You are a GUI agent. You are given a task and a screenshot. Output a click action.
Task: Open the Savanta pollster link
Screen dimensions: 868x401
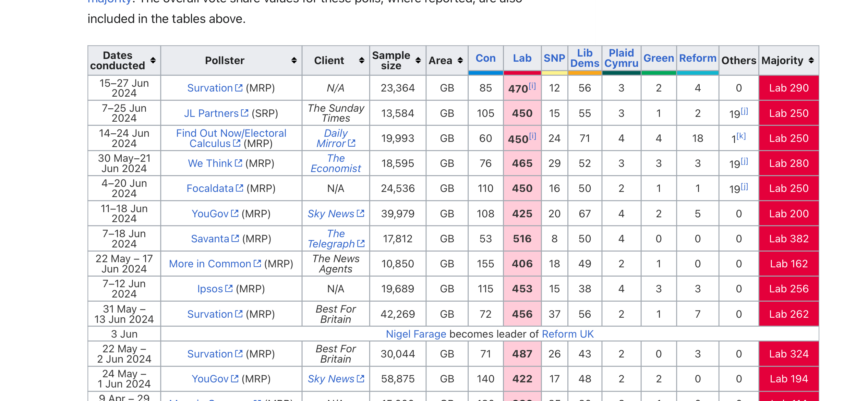[215, 239]
